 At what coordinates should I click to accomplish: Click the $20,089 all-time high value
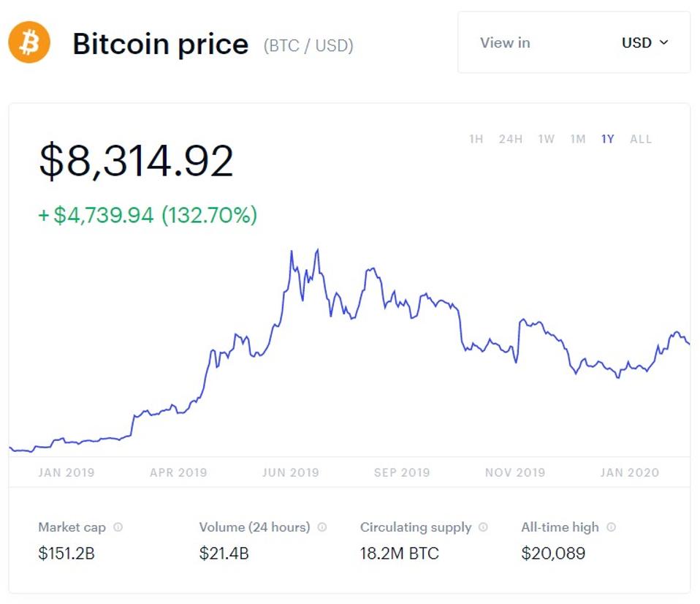coord(553,554)
